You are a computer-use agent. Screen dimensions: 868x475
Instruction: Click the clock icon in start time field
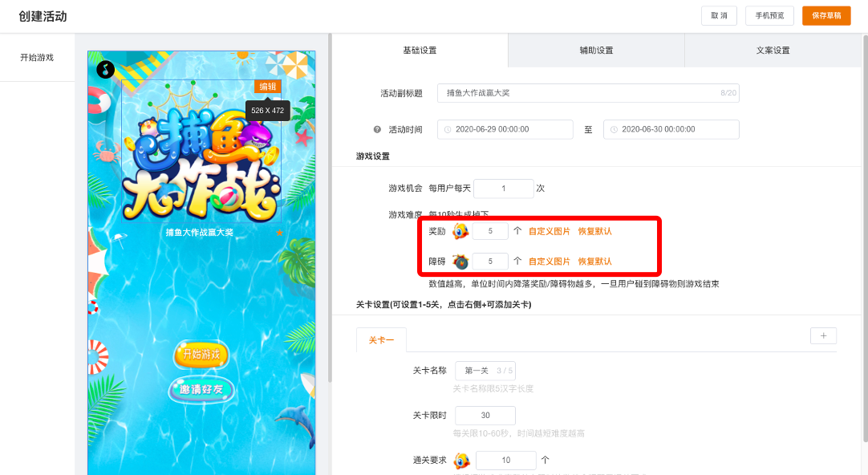click(x=448, y=129)
